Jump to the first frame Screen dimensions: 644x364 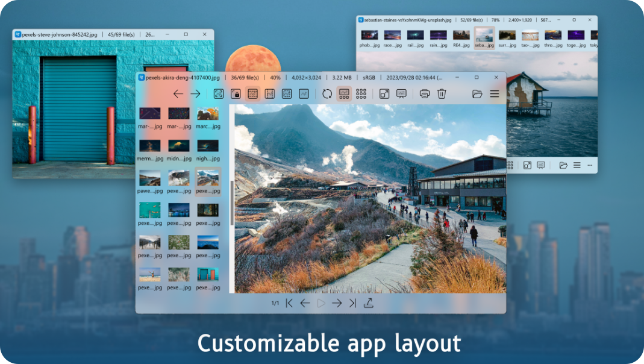[289, 303]
